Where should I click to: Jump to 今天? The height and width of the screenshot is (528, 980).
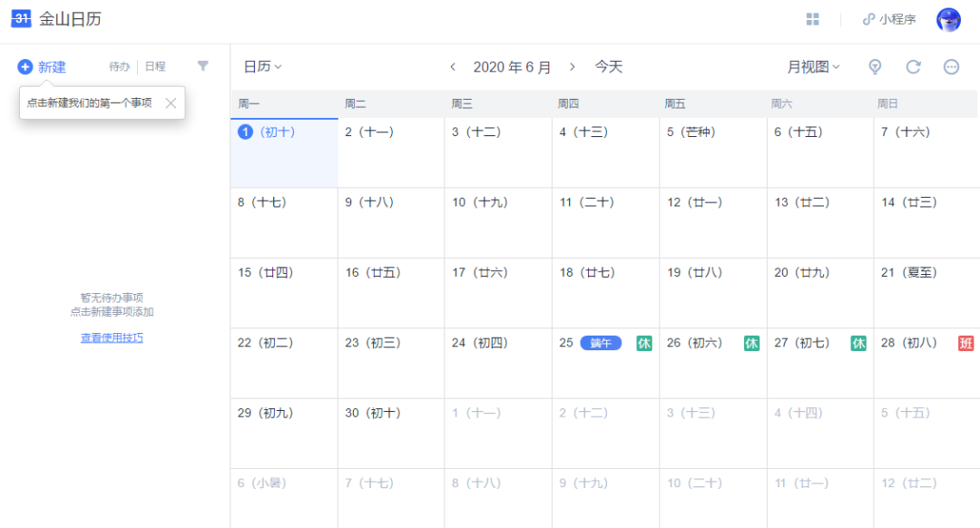609,67
